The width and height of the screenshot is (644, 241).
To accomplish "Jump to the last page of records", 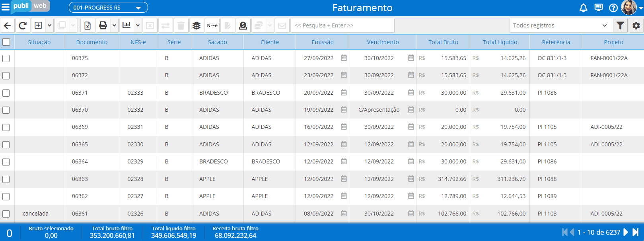I will 635,232.
